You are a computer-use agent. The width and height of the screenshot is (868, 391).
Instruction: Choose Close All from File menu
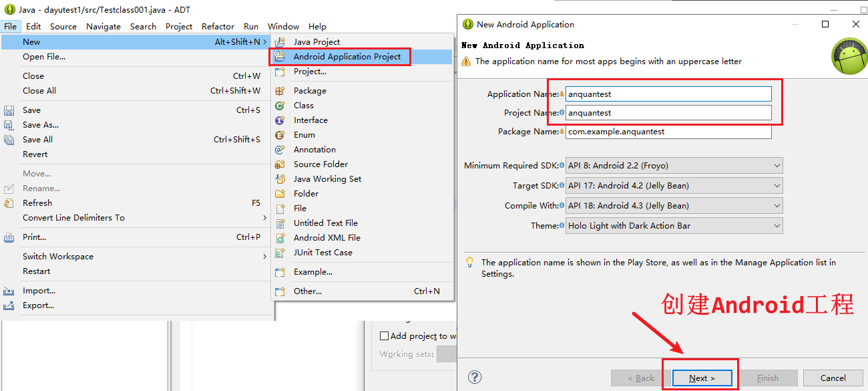click(136, 91)
